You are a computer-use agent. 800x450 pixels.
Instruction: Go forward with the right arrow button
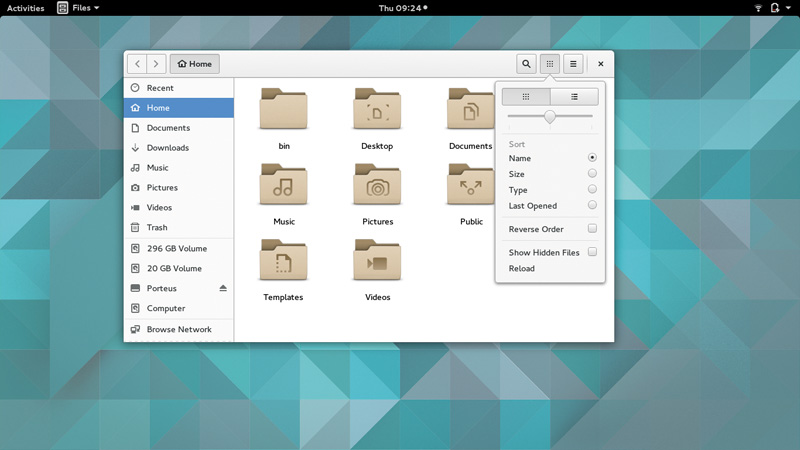(x=156, y=64)
